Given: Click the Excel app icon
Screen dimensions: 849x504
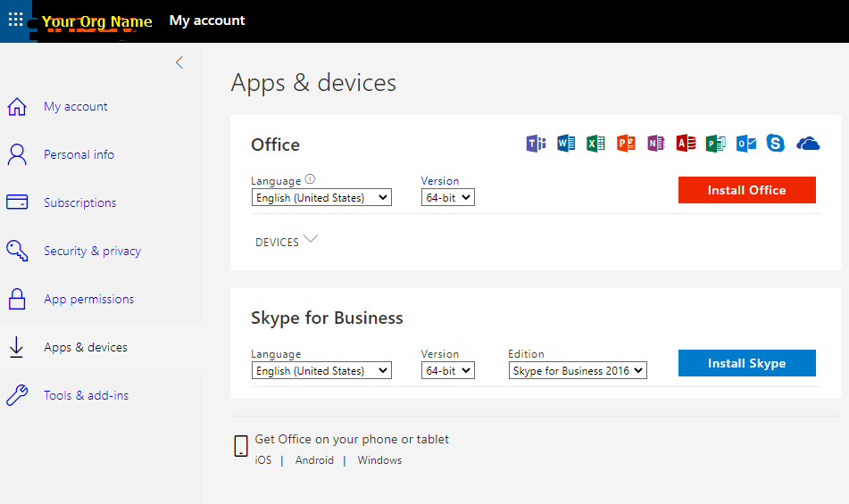Looking at the screenshot, I should [595, 144].
